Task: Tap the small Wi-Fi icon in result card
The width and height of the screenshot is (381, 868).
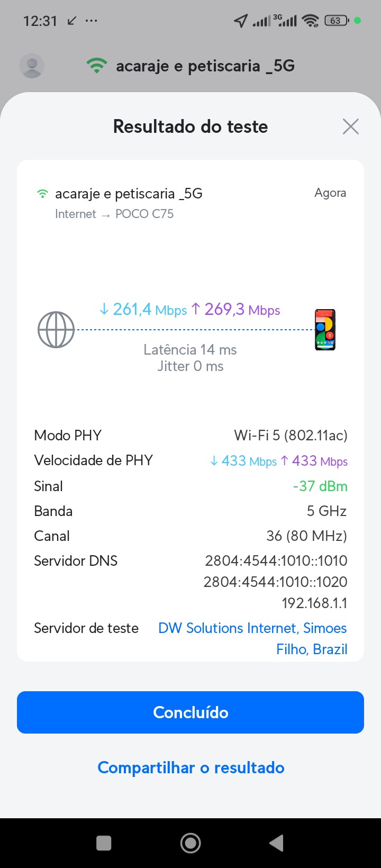Action: point(42,194)
